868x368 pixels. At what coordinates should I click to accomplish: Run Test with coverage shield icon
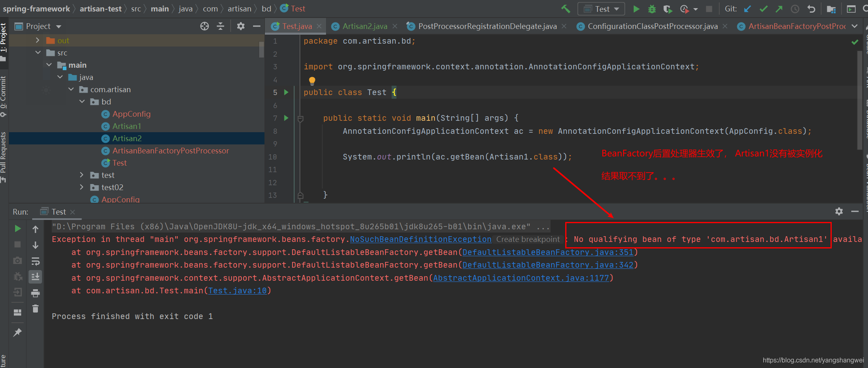(x=667, y=9)
